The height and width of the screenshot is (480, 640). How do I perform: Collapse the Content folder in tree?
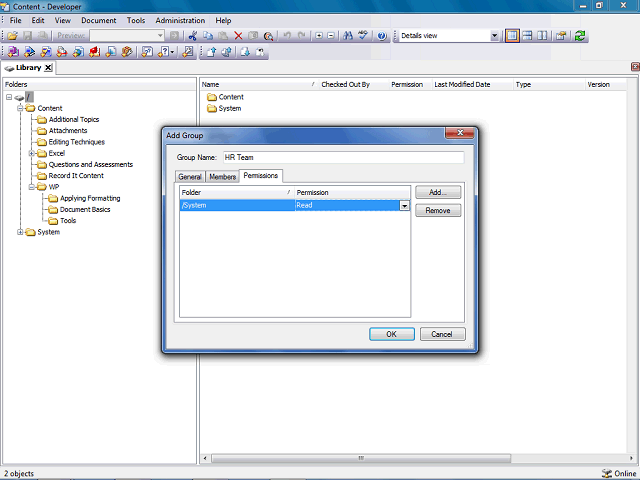pos(20,108)
